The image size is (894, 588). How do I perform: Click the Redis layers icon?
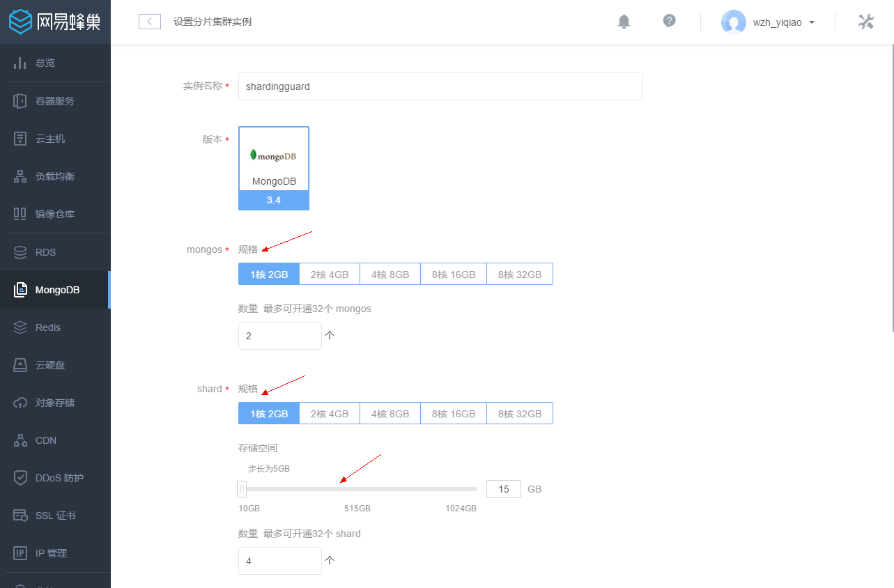pos(20,327)
